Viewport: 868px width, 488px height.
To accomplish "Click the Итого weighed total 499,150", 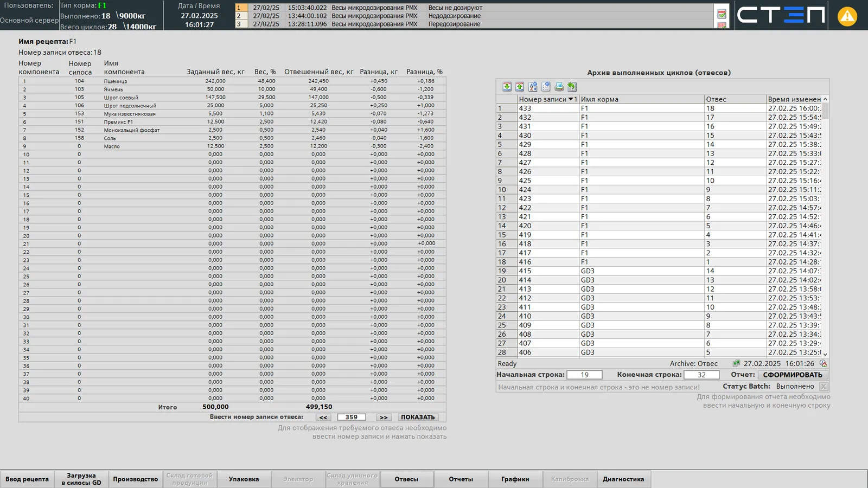I will pos(319,407).
